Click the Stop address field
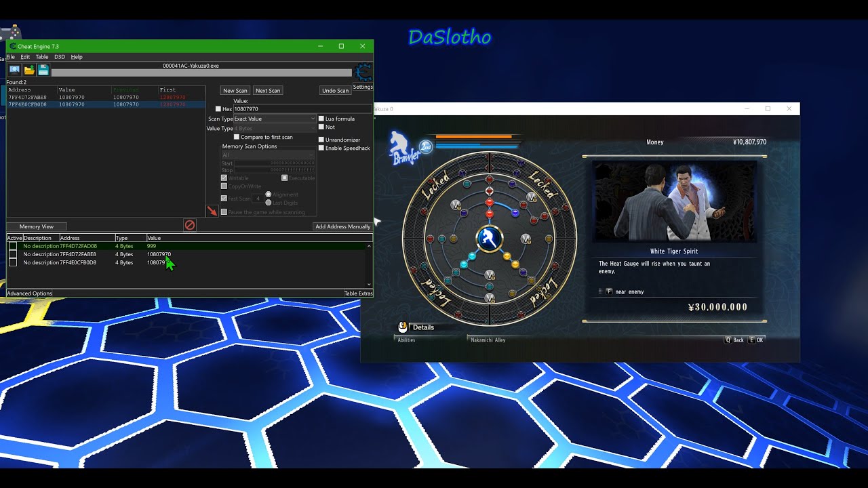This screenshot has width=868, height=488. (x=275, y=170)
